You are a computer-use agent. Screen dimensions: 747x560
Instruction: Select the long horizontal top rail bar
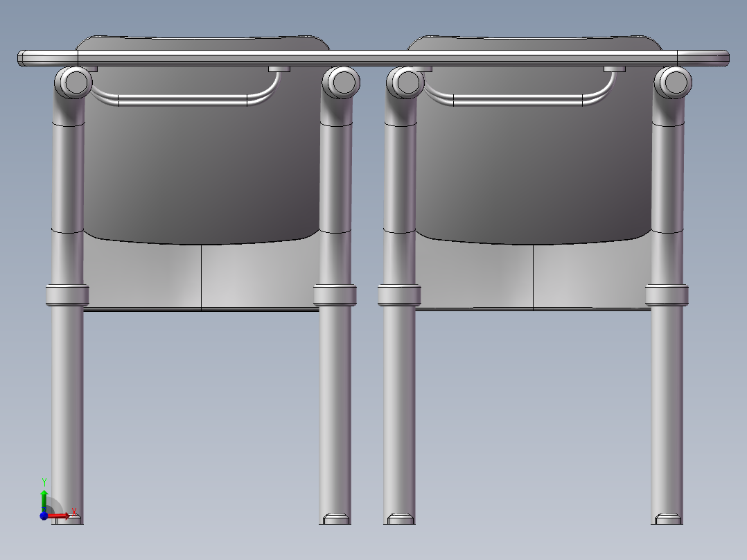[373, 58]
